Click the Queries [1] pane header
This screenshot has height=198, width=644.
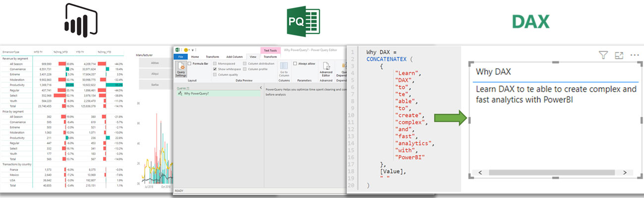pyautogui.click(x=182, y=87)
